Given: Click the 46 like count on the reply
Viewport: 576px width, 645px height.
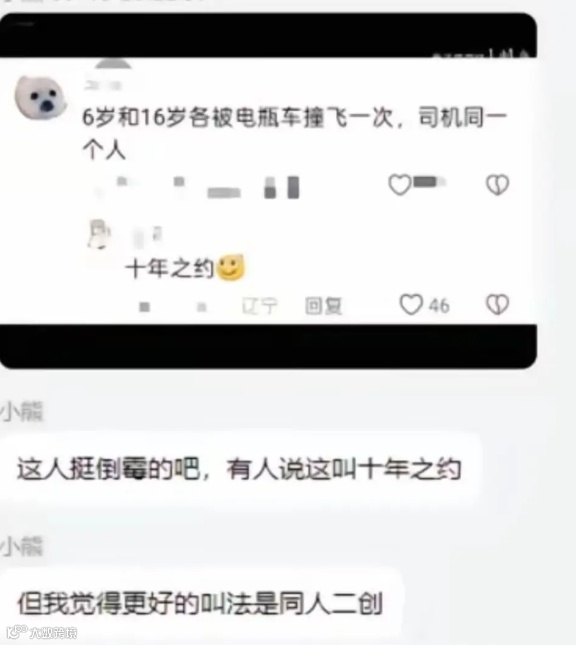Looking at the screenshot, I should (x=439, y=306).
